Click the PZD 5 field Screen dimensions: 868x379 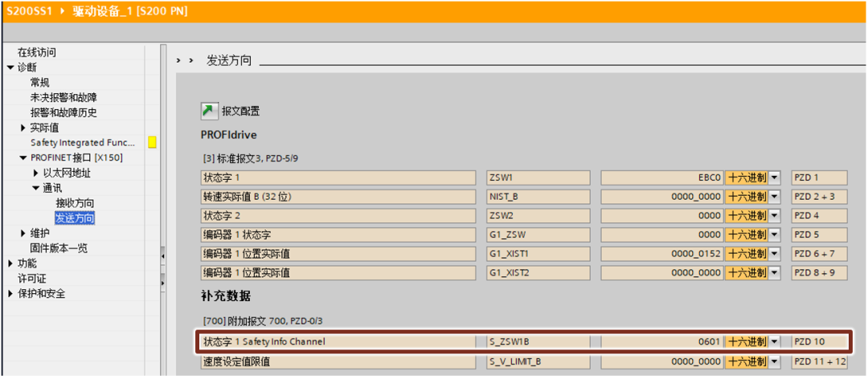819,234
